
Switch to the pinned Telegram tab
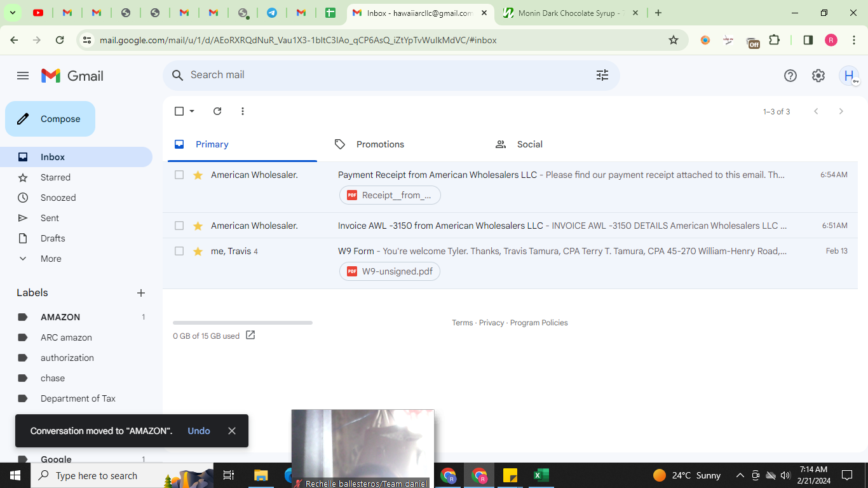click(x=272, y=13)
